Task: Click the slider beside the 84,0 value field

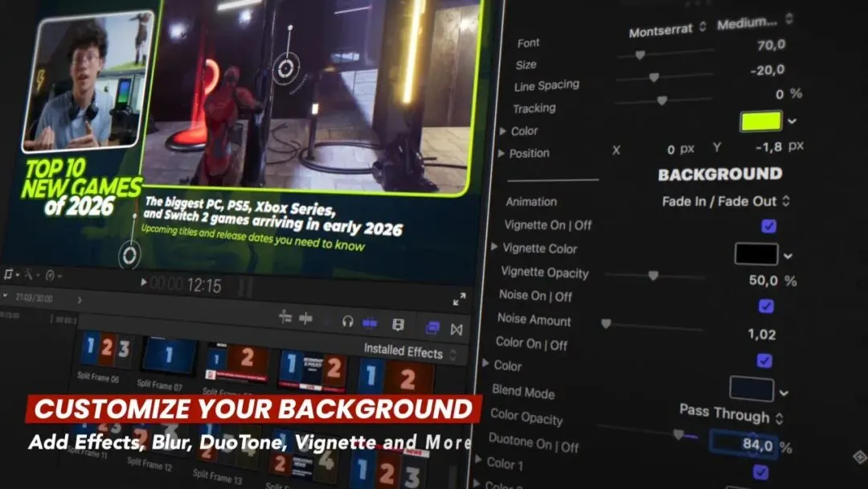Action: 646,432
